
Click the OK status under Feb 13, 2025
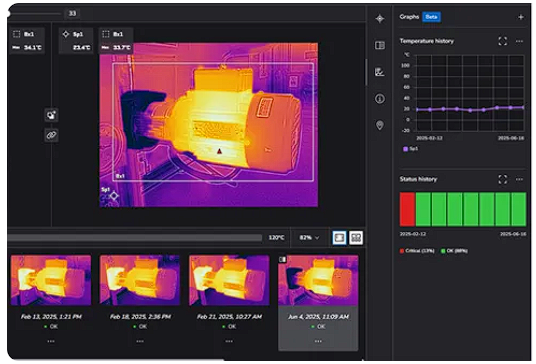point(51,326)
